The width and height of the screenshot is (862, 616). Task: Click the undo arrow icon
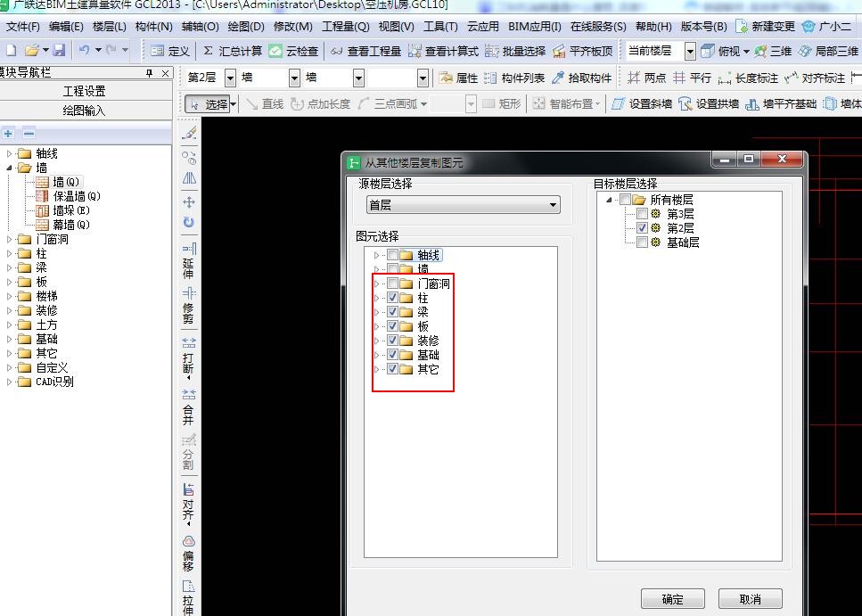(84, 51)
